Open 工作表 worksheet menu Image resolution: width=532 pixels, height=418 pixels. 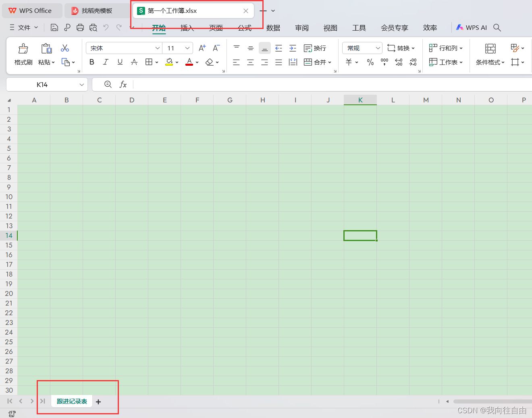point(446,62)
